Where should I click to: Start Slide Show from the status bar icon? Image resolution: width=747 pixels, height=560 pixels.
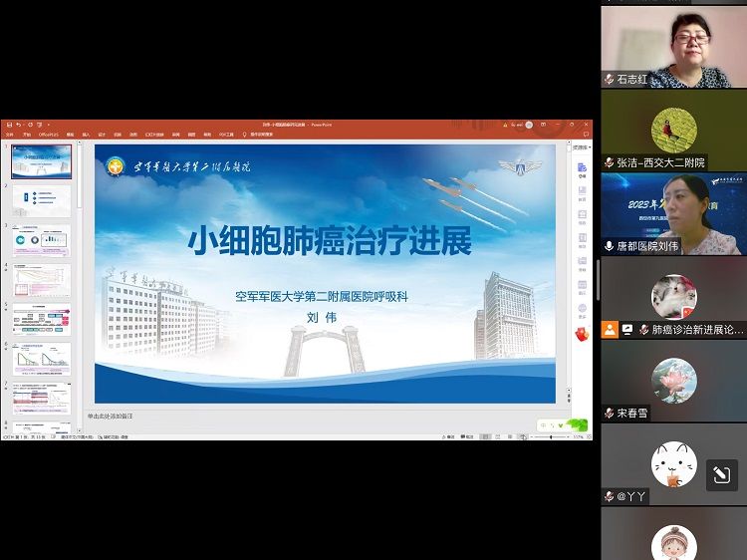pyautogui.click(x=523, y=436)
